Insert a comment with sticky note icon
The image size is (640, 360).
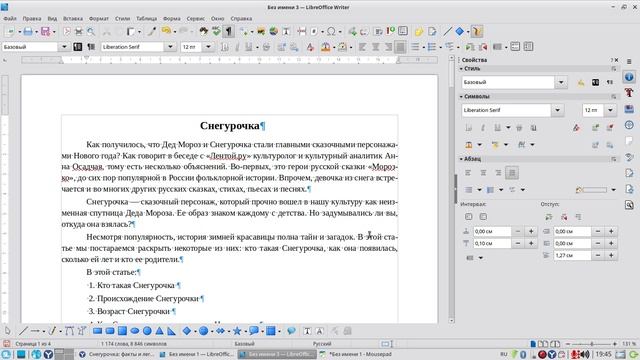click(x=419, y=31)
